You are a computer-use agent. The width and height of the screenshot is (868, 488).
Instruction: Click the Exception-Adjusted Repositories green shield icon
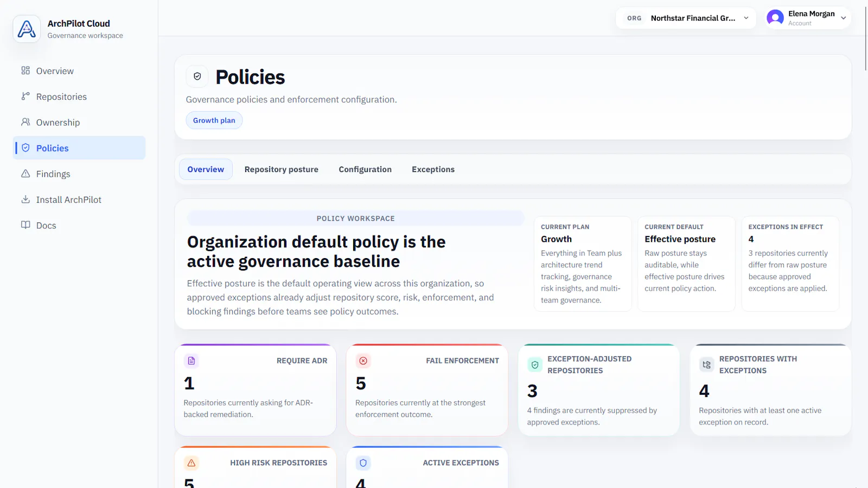[x=535, y=365]
